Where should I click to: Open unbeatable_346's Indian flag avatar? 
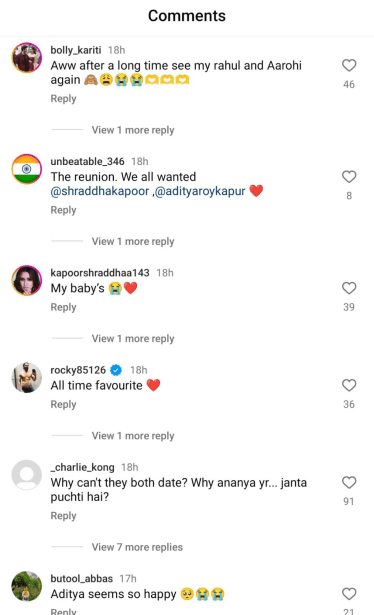27,169
